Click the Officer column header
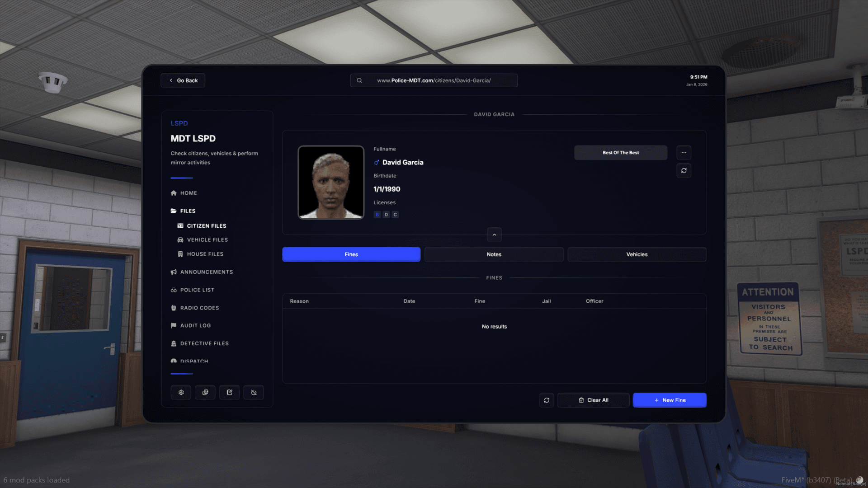 (x=594, y=301)
